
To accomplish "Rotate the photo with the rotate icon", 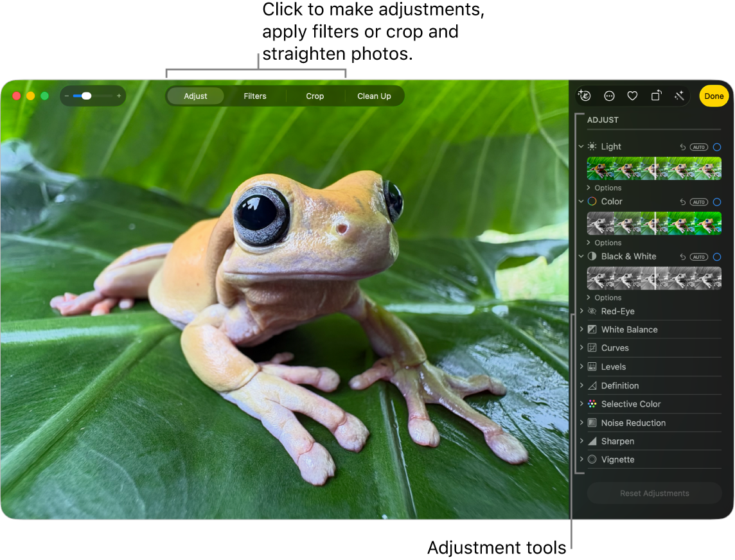I will coord(656,96).
